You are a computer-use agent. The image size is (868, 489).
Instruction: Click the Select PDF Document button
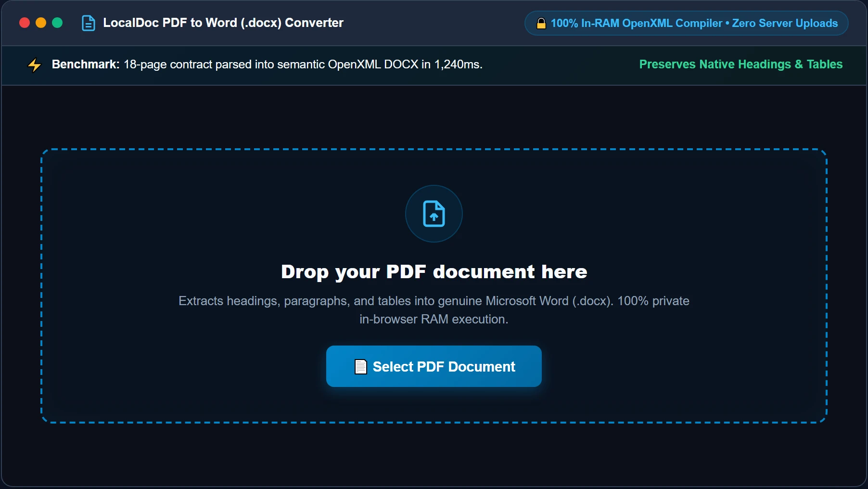[x=434, y=366]
